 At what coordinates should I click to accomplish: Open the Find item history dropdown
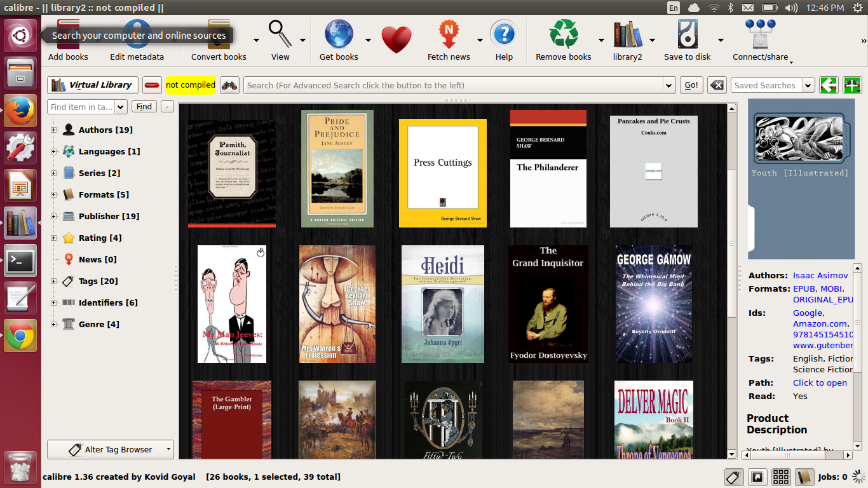pos(121,107)
